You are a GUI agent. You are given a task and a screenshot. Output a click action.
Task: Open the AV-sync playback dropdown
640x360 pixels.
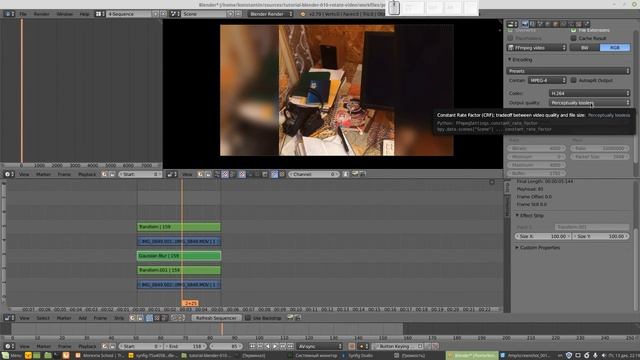[320, 346]
